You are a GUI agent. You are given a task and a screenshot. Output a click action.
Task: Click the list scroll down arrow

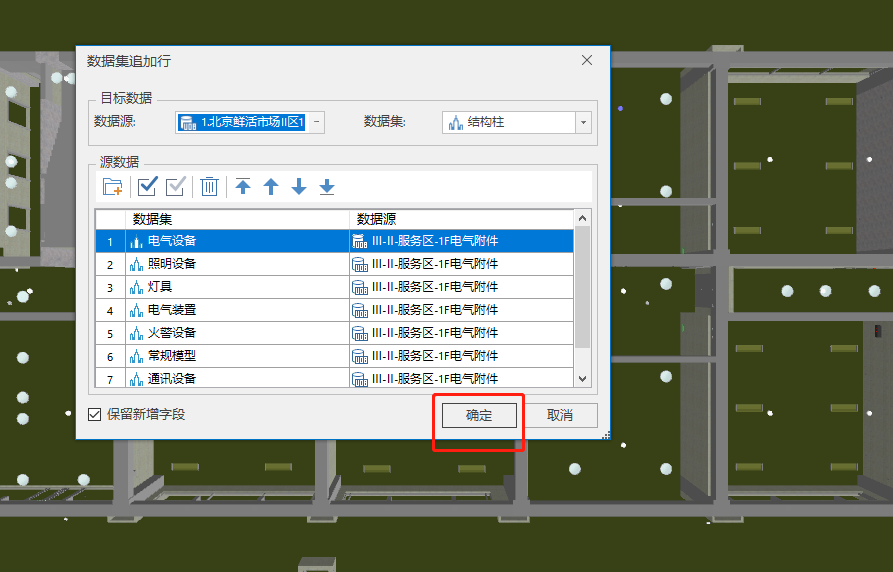click(x=582, y=378)
